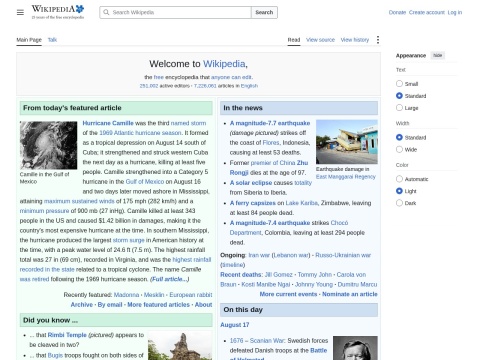Viewport: 480px width, 360px height.
Task: Open the View source tab
Action: [320, 40]
